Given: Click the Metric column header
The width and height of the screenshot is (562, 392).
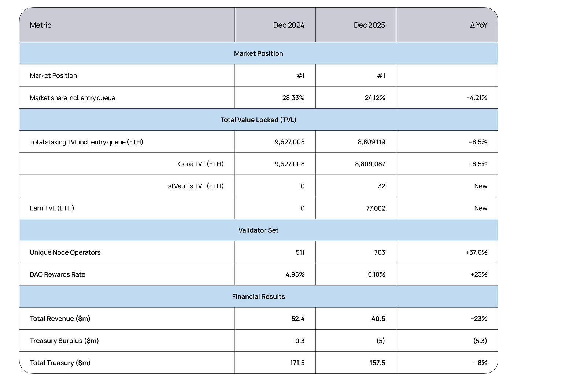Looking at the screenshot, I should [40, 25].
